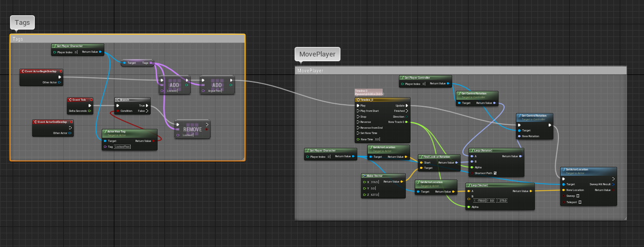Click the Make Vector Return Value pin

pyautogui.click(x=402, y=182)
